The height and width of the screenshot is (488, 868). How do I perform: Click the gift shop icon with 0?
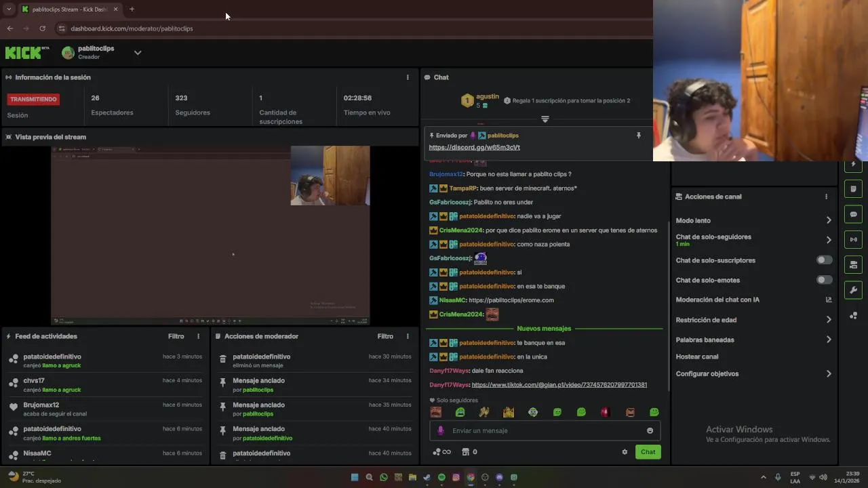[469, 452]
